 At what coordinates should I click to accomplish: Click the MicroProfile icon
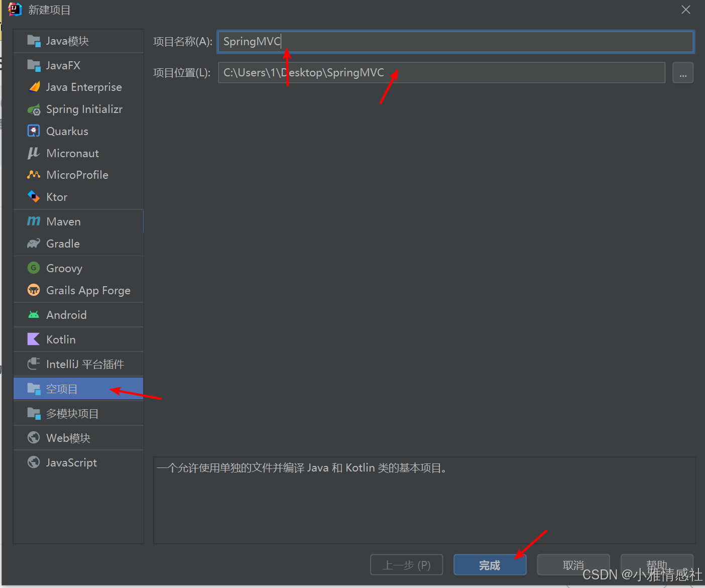pyautogui.click(x=34, y=175)
